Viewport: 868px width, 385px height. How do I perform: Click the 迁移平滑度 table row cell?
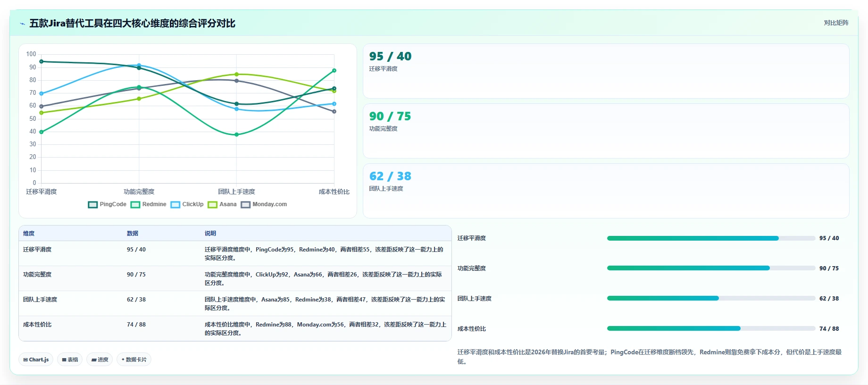coord(37,250)
